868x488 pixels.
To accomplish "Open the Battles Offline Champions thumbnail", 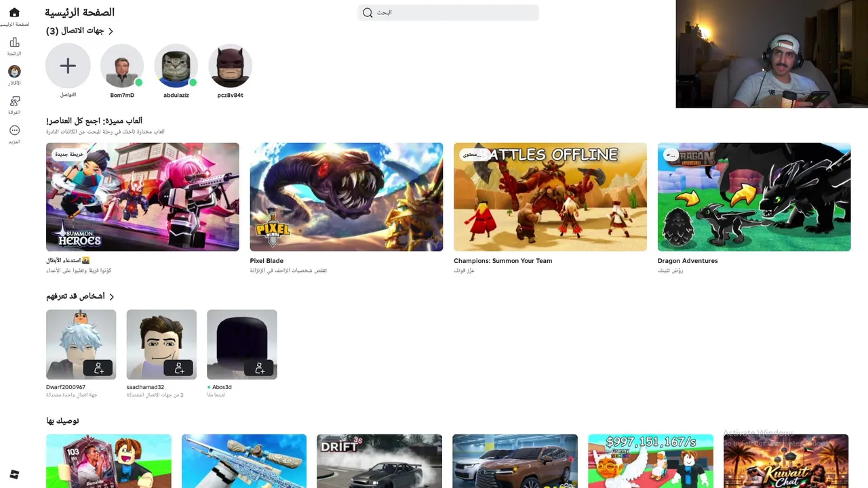I will pyautogui.click(x=550, y=197).
